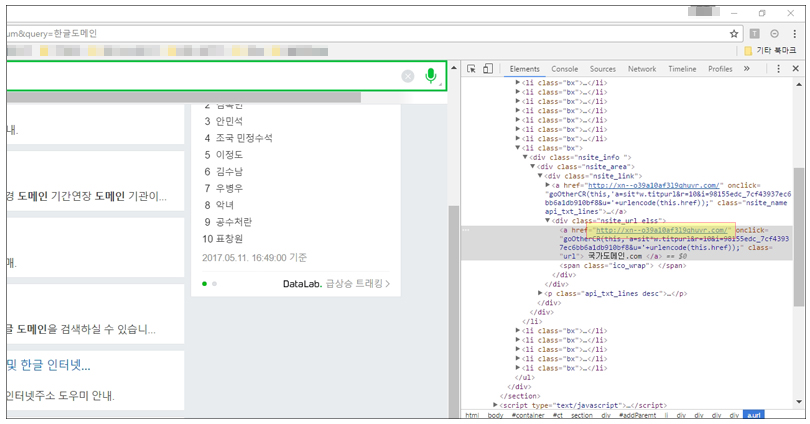
Task: Open the Sources tab
Action: point(603,69)
